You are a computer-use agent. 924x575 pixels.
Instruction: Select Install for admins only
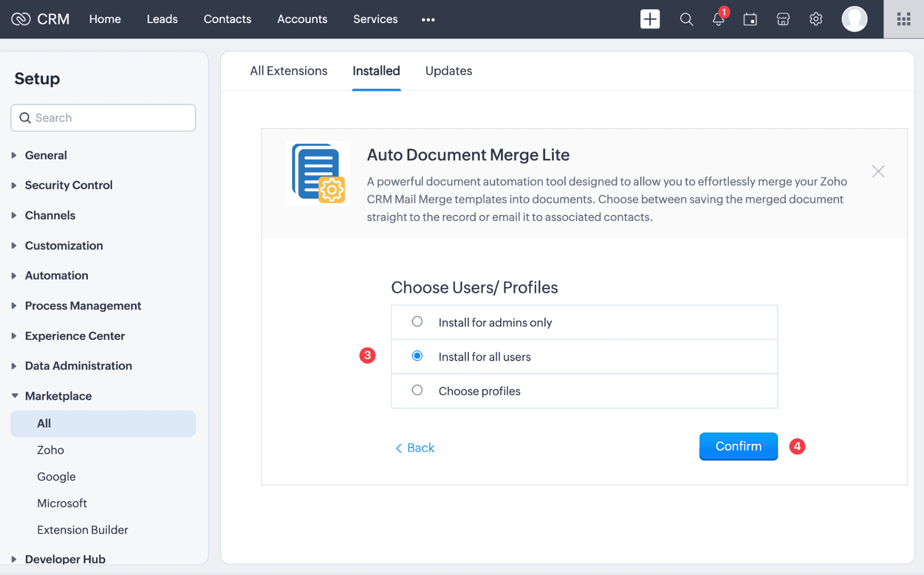pyautogui.click(x=417, y=321)
